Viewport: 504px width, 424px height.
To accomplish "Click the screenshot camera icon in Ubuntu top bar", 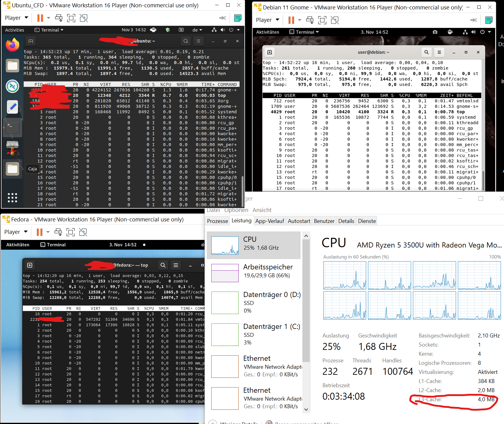I will (x=181, y=30).
